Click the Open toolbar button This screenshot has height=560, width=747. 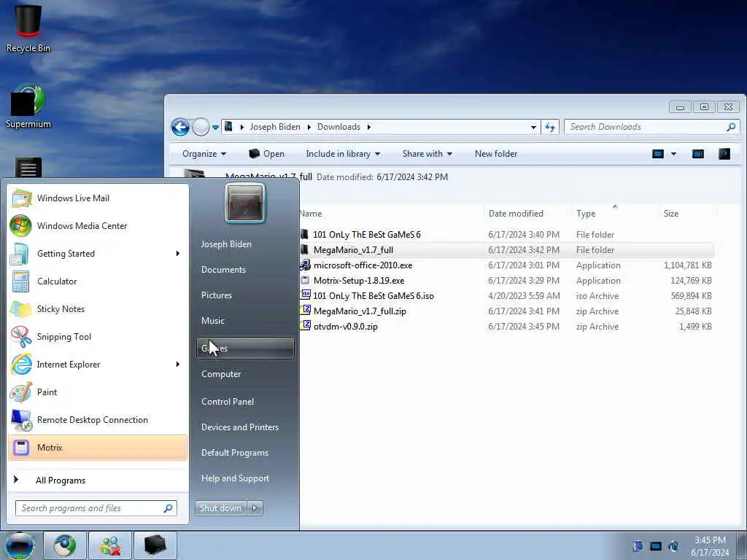[x=267, y=154]
